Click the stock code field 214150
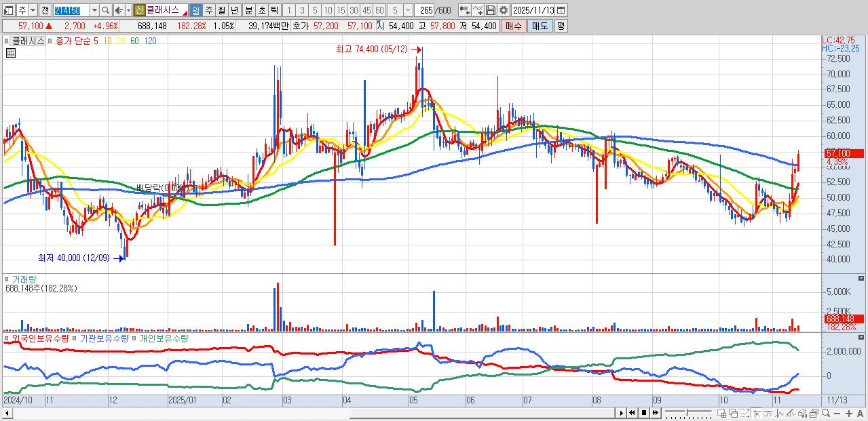The height and width of the screenshot is (421, 868). 71,10
